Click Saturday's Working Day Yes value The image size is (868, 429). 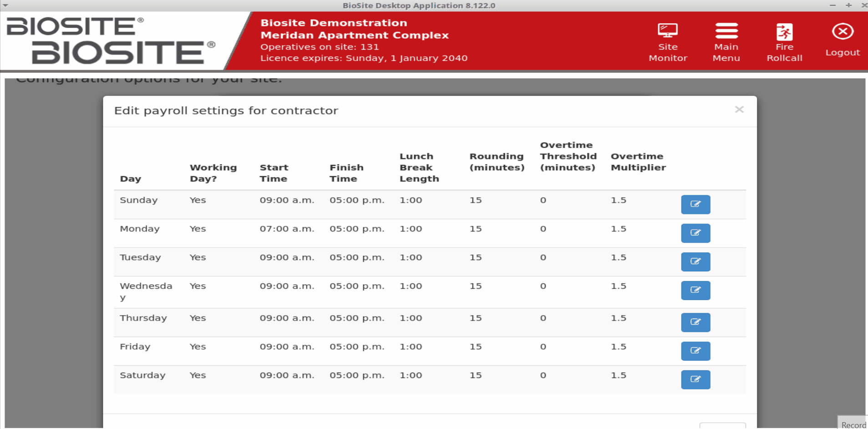coord(198,375)
